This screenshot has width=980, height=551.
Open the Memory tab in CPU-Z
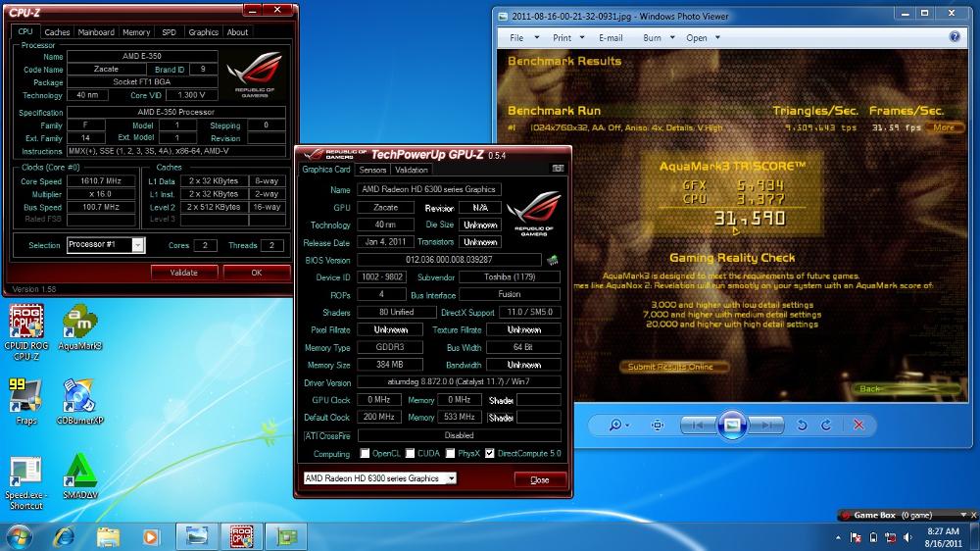pos(136,32)
